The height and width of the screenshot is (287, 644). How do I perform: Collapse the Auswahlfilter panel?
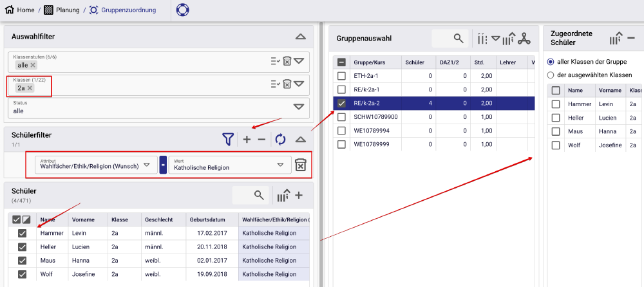point(300,37)
